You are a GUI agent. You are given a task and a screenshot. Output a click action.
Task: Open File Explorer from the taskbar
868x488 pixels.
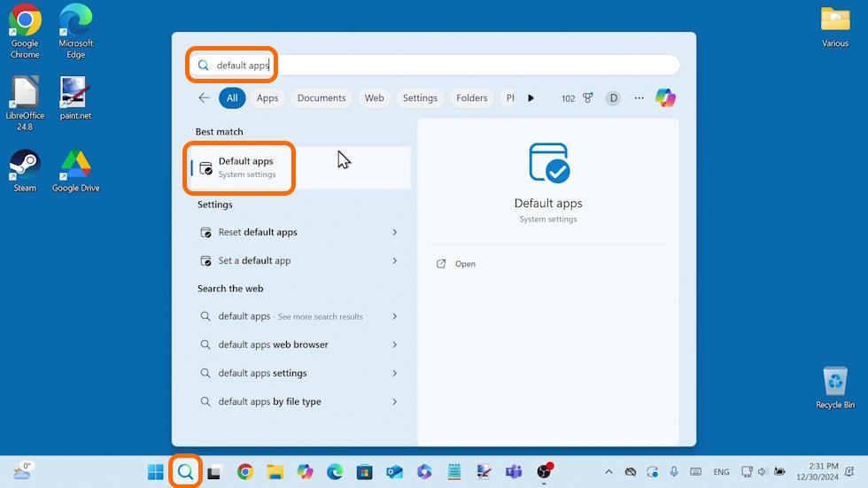click(275, 471)
